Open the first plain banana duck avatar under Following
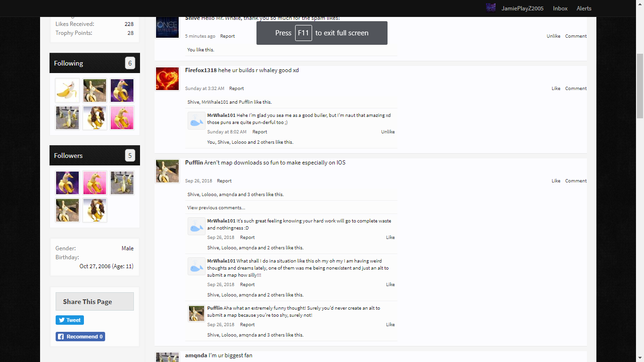This screenshot has height=362, width=644. pyautogui.click(x=67, y=90)
